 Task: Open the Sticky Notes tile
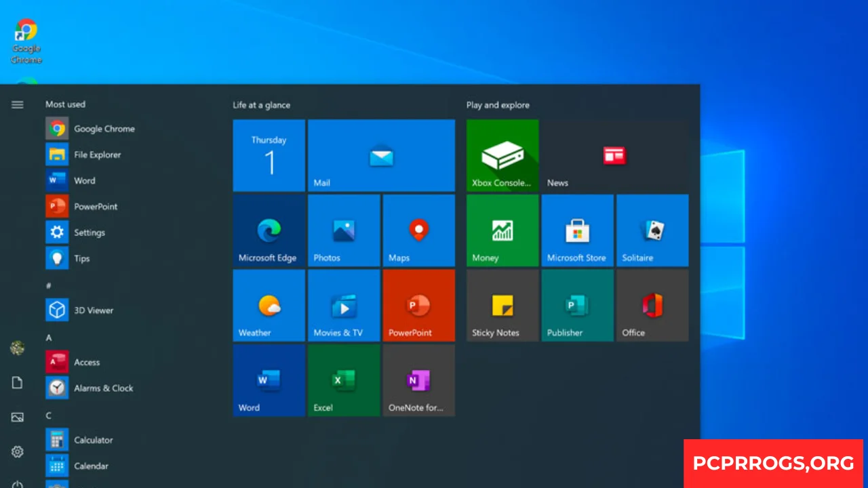pyautogui.click(x=502, y=306)
